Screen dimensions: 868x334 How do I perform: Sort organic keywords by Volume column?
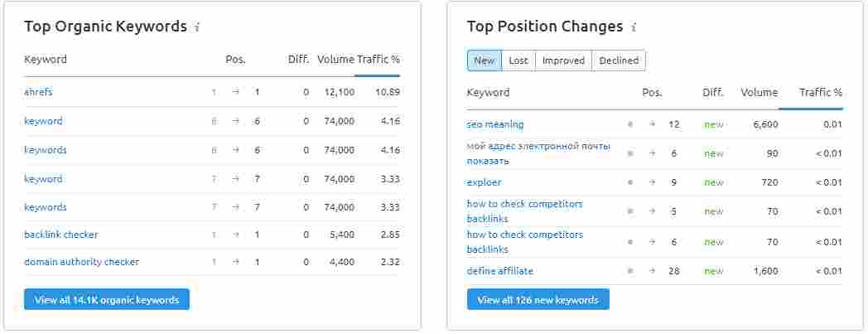[x=335, y=60]
